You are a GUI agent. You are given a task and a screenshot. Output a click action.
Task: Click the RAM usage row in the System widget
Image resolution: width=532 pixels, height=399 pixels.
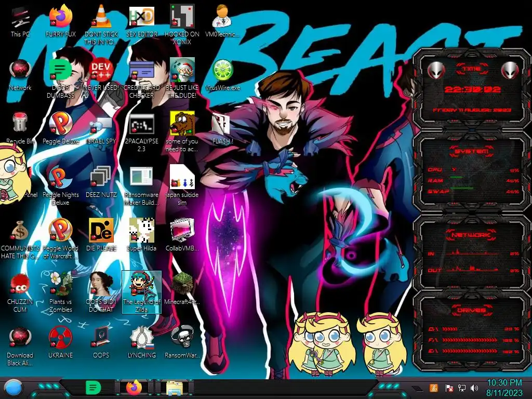[473, 181]
